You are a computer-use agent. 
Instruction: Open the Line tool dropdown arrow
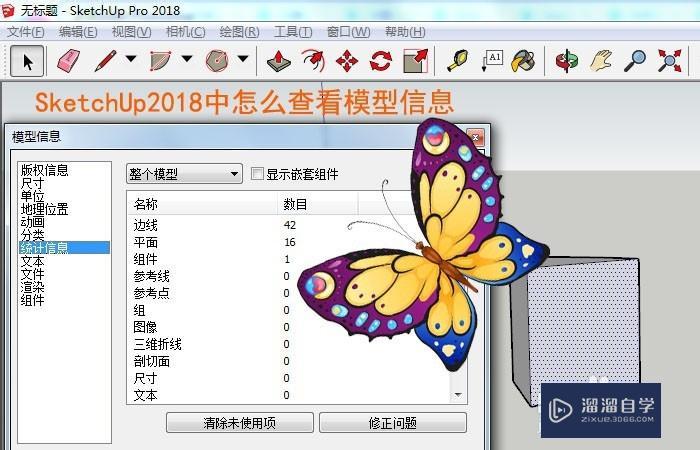131,58
